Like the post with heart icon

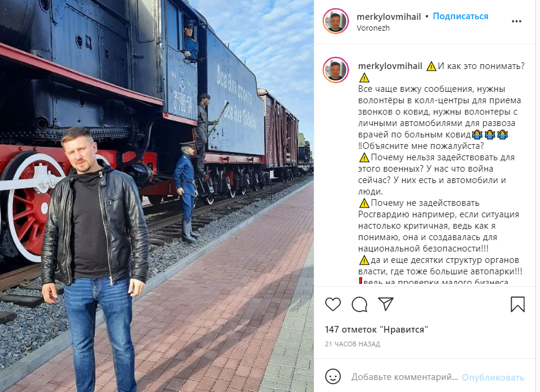(332, 304)
